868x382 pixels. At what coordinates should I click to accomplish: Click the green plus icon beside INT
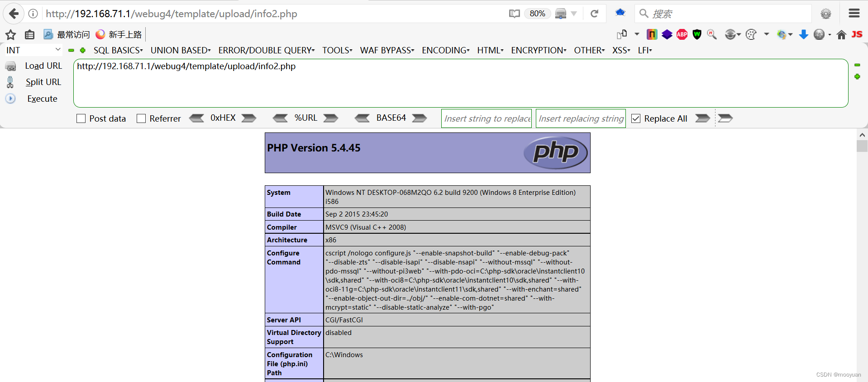(x=83, y=50)
